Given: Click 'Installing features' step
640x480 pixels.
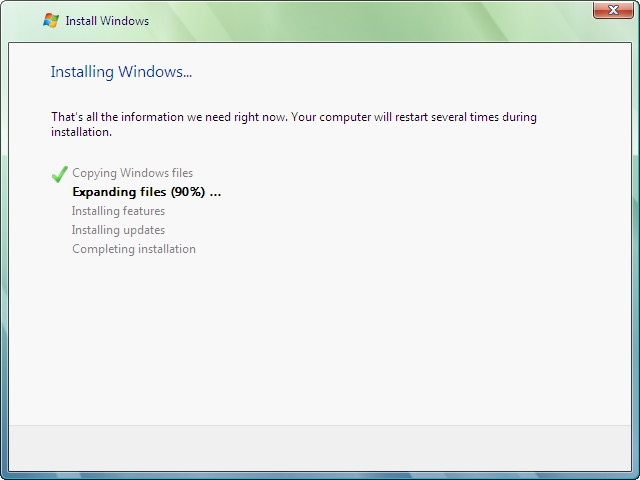Looking at the screenshot, I should pos(118,211).
